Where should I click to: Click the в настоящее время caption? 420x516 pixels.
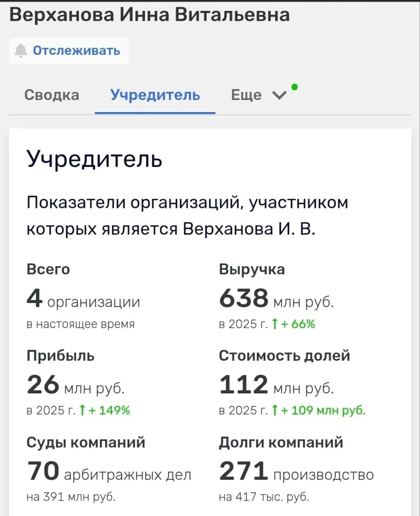click(x=81, y=324)
